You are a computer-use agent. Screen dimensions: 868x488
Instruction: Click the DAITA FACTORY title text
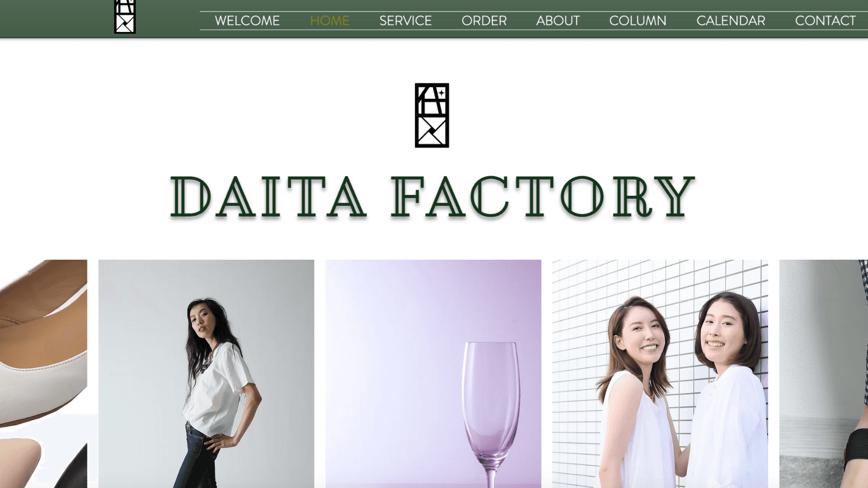(x=432, y=197)
